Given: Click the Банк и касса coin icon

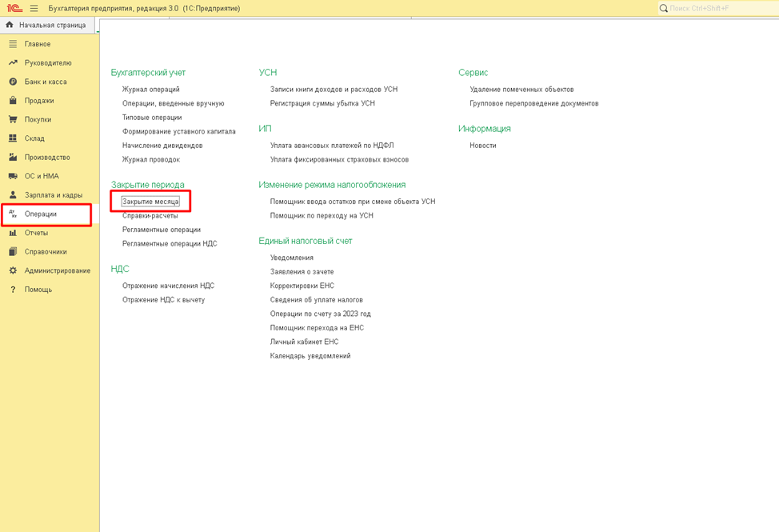Looking at the screenshot, I should 13,82.
